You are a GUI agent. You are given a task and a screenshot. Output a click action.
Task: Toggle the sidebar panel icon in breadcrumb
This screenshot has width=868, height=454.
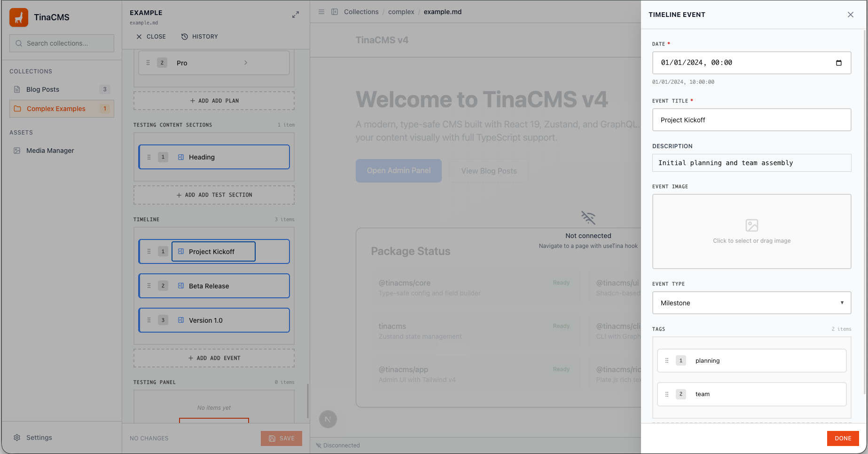335,12
